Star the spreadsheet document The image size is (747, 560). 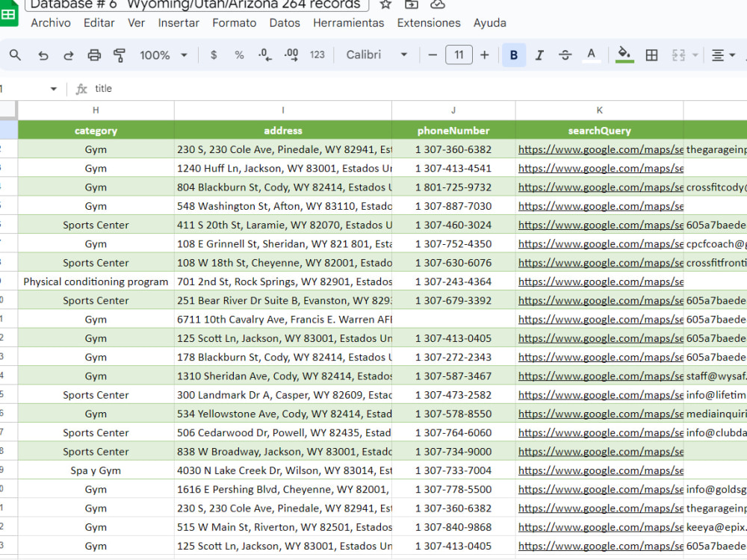coord(385,4)
